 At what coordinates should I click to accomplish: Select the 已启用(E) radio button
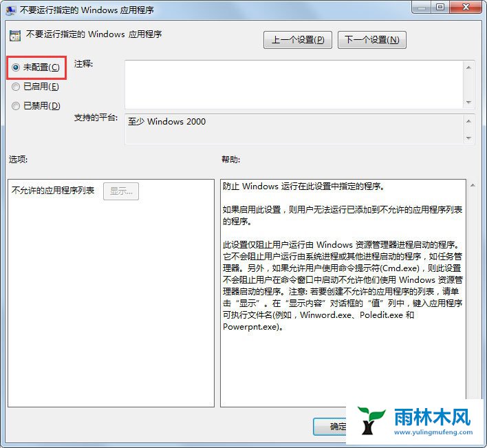click(x=16, y=87)
